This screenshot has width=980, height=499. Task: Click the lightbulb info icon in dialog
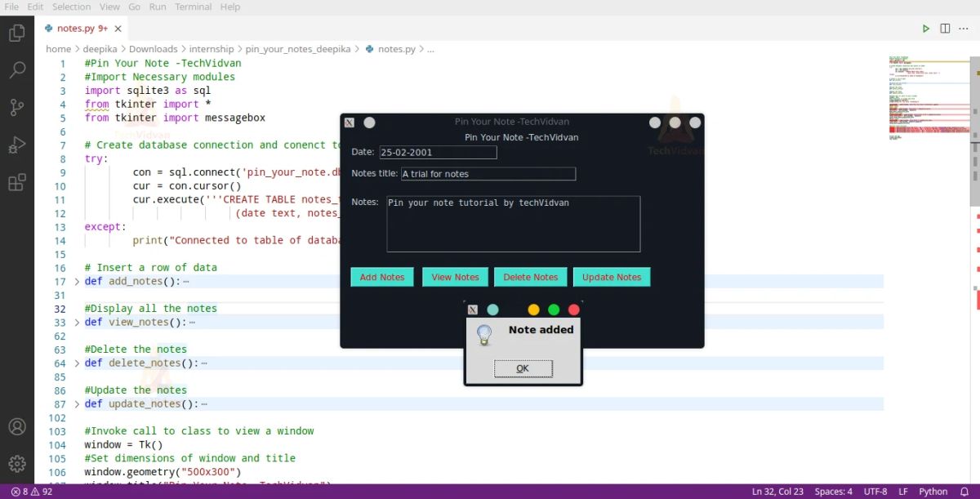tap(484, 335)
